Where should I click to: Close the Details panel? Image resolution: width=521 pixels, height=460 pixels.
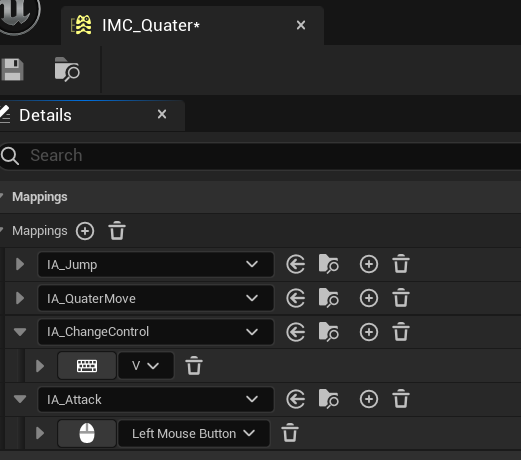pyautogui.click(x=162, y=114)
